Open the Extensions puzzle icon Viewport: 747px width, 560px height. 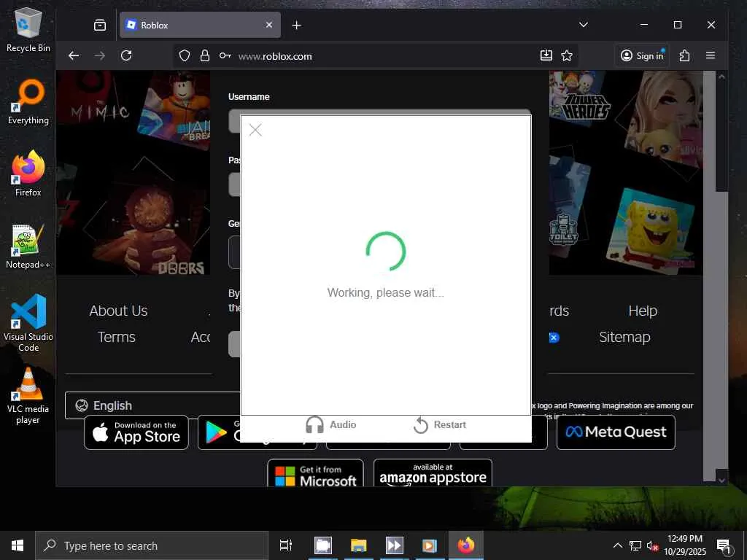(684, 55)
